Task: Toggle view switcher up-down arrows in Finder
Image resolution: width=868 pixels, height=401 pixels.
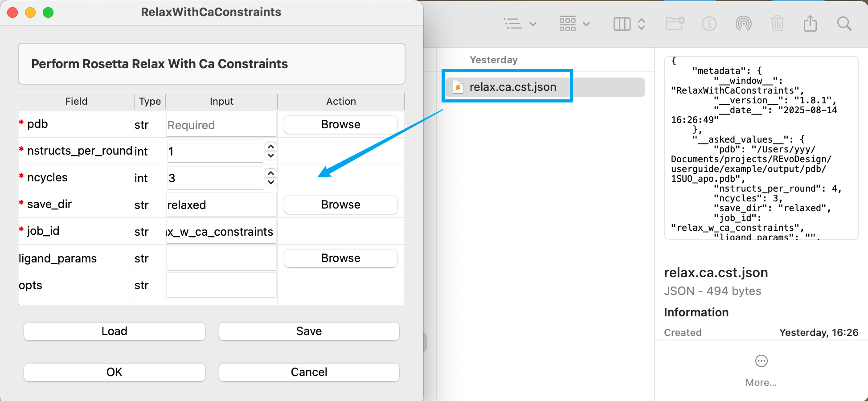Action: (642, 24)
